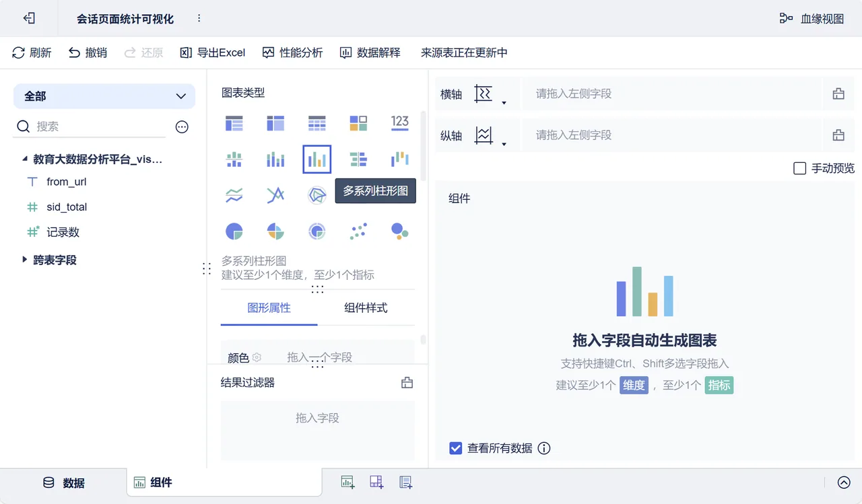Select the scatter plot chart type
The width and height of the screenshot is (862, 504).
[358, 231]
